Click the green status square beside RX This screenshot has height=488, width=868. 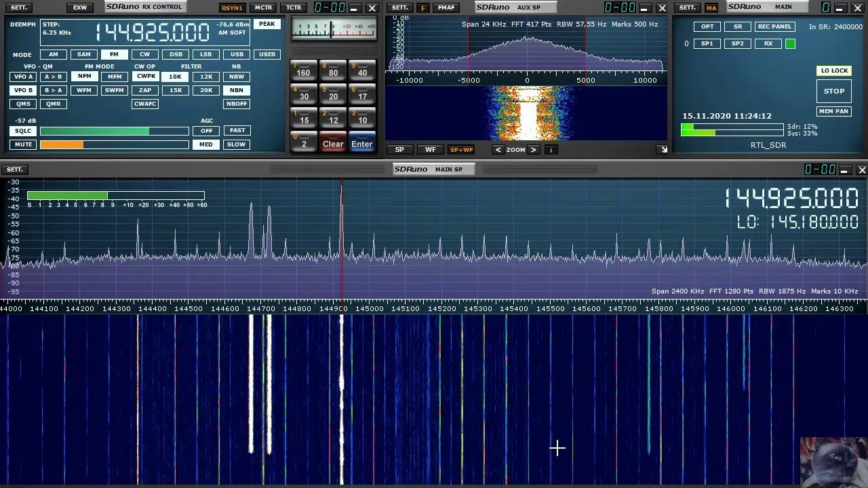(790, 43)
